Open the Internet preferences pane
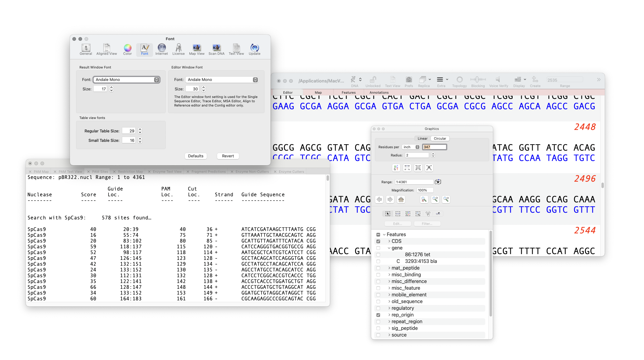 (161, 49)
